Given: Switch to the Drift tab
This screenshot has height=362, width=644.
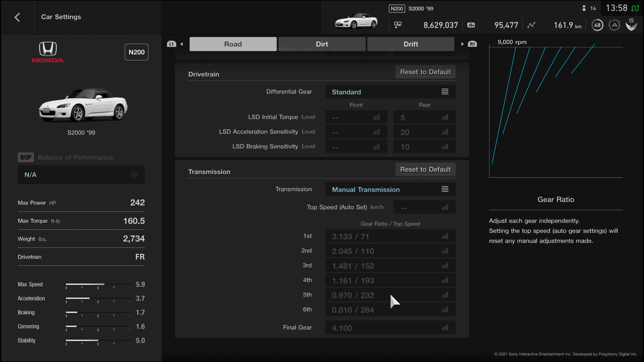Looking at the screenshot, I should click(411, 44).
